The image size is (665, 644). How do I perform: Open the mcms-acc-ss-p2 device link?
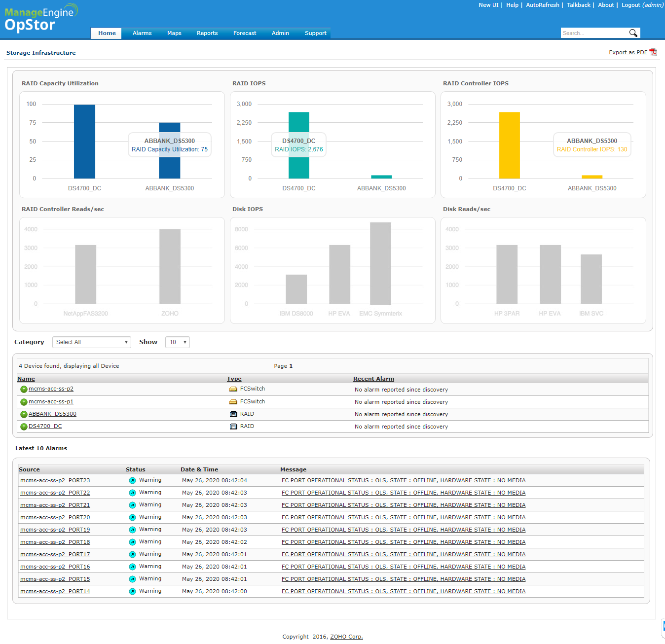tap(51, 389)
